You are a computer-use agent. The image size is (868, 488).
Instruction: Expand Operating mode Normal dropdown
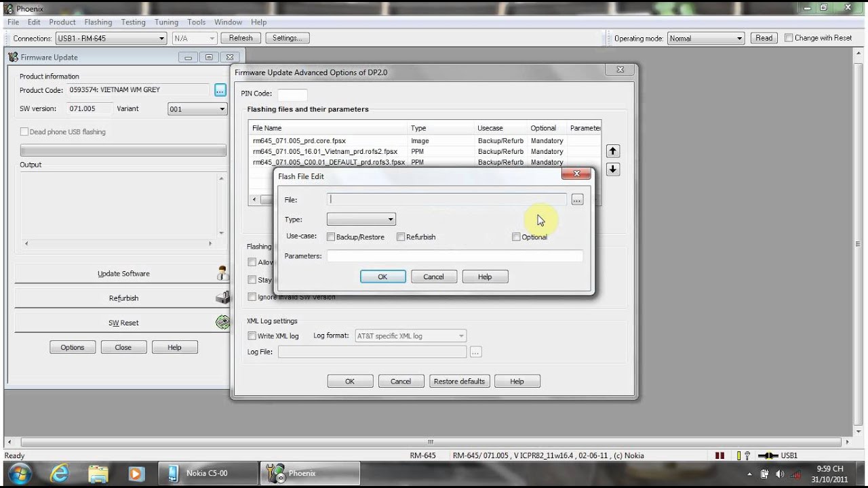(707, 38)
